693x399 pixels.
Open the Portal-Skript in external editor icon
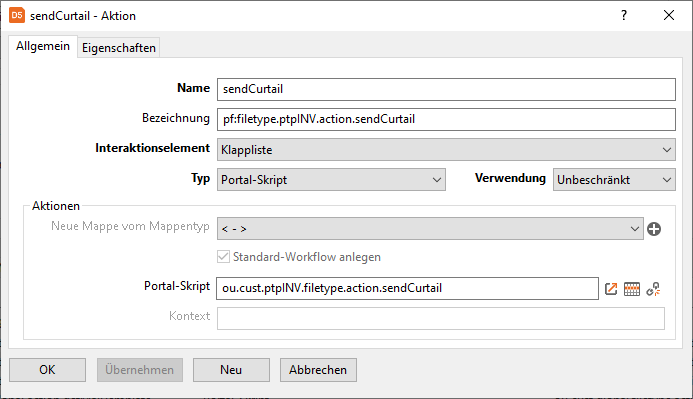coord(611,289)
